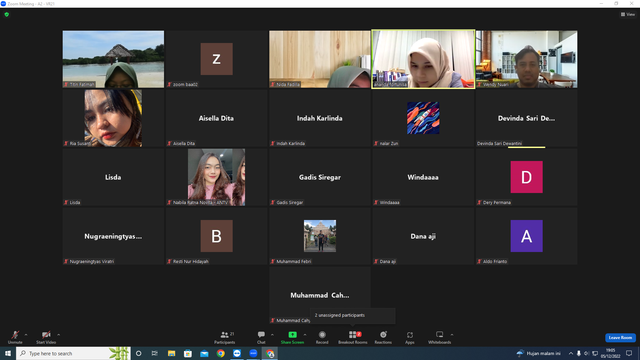Select Wendy Nuari's video tile
Viewport: 640px width, 360px height.
pos(527,59)
